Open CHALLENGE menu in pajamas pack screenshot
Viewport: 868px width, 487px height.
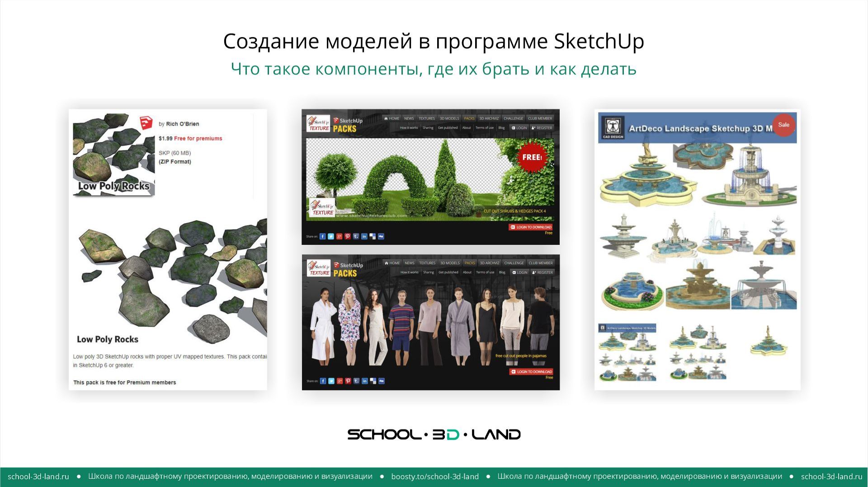click(514, 263)
